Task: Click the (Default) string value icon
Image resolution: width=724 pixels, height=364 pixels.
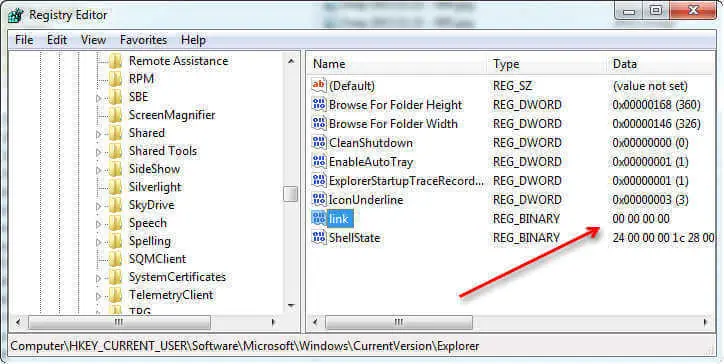Action: pos(319,85)
